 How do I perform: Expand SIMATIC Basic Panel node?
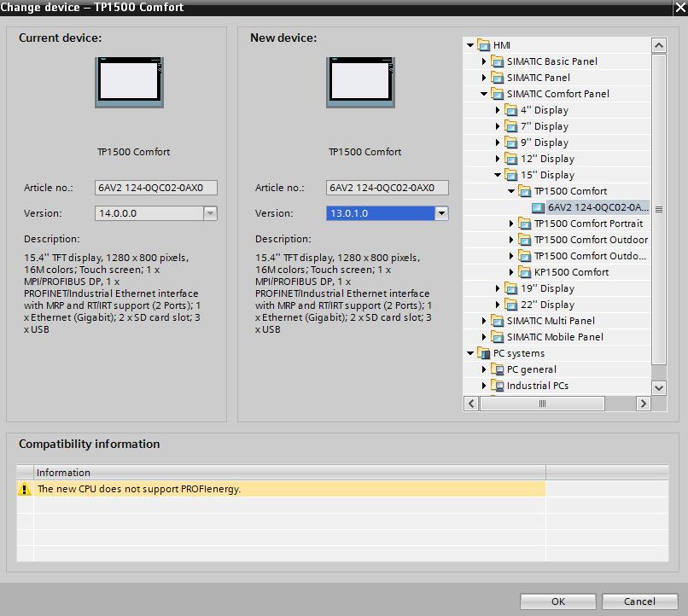point(484,61)
